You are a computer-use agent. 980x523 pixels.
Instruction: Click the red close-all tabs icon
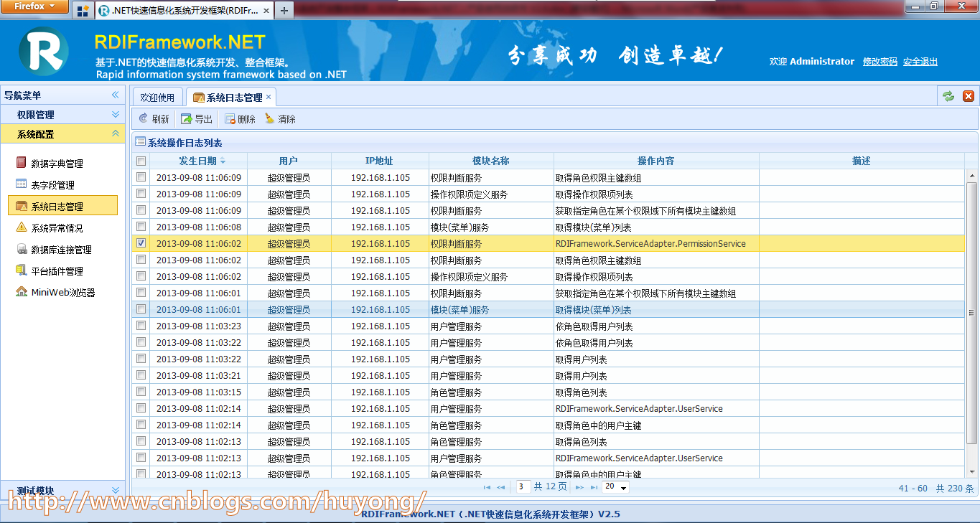[968, 96]
